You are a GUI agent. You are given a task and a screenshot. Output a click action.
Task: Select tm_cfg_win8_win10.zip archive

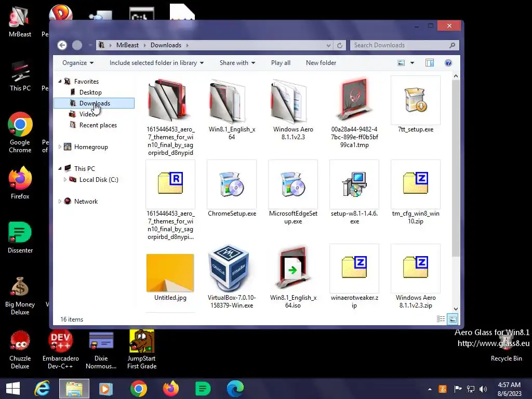[415, 192]
